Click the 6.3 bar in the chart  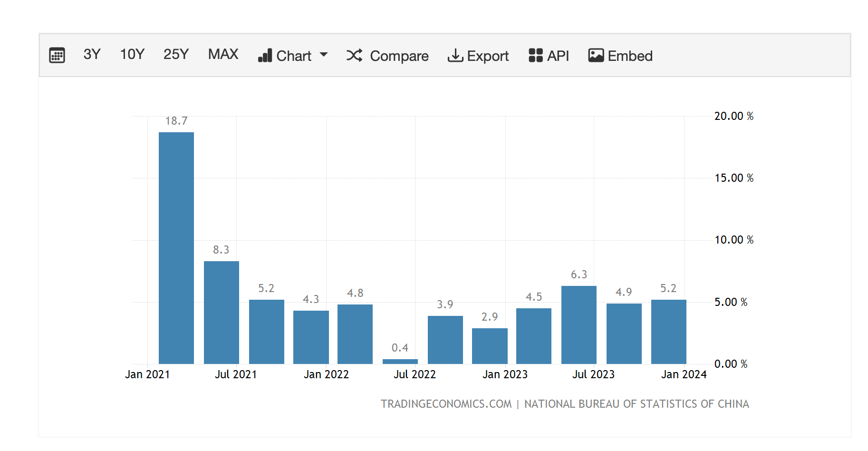(579, 325)
